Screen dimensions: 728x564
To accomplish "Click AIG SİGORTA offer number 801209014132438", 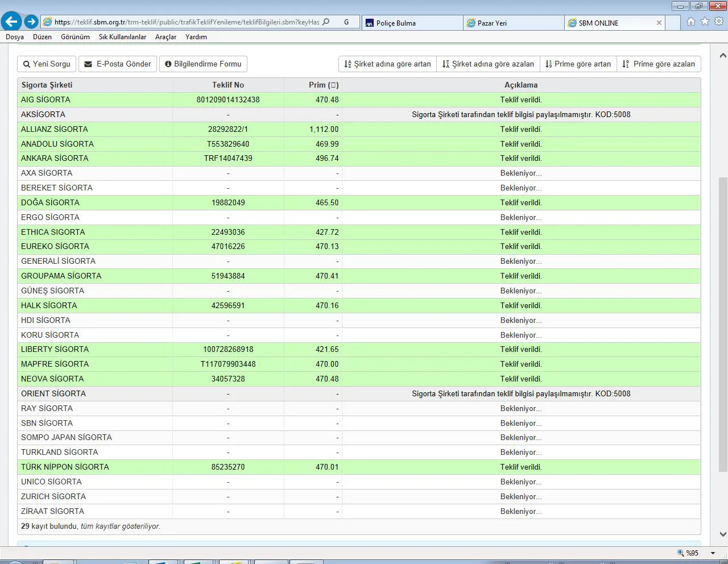I will coord(228,99).
